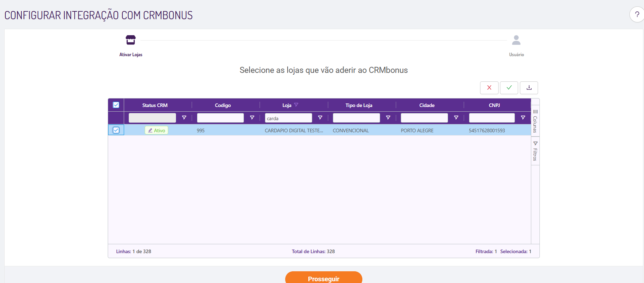This screenshot has height=283, width=644.
Task: Open filter menu for Status CRM column
Action: [x=184, y=118]
